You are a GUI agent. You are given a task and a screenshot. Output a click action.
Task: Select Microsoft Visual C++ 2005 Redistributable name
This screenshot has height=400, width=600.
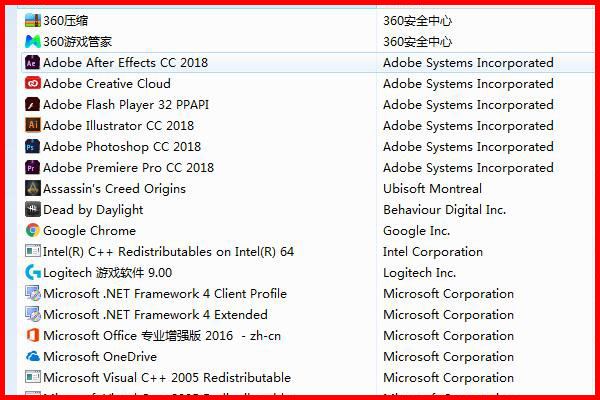pyautogui.click(x=167, y=378)
